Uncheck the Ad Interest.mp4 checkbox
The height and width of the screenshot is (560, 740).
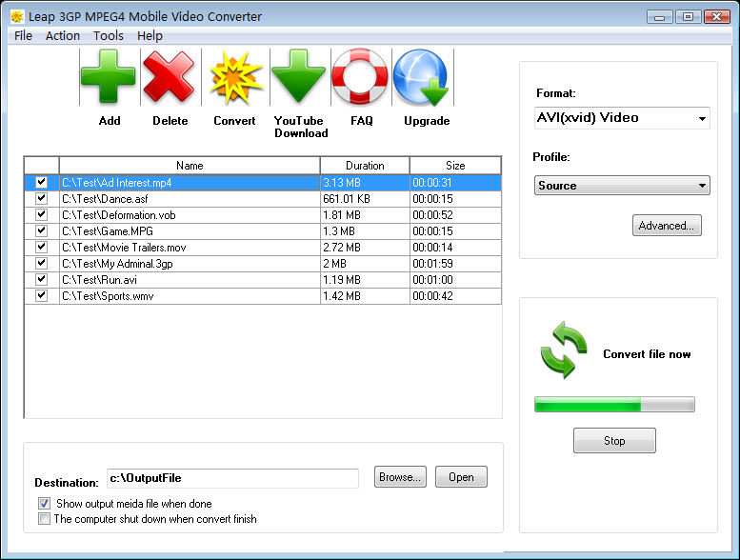42,182
